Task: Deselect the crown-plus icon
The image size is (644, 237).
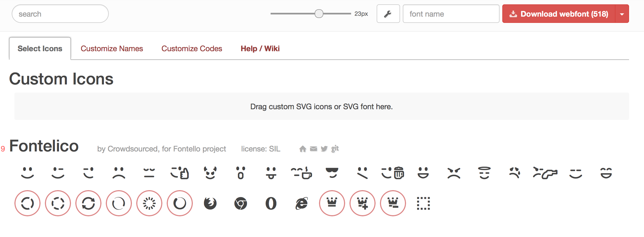Action: point(363,203)
